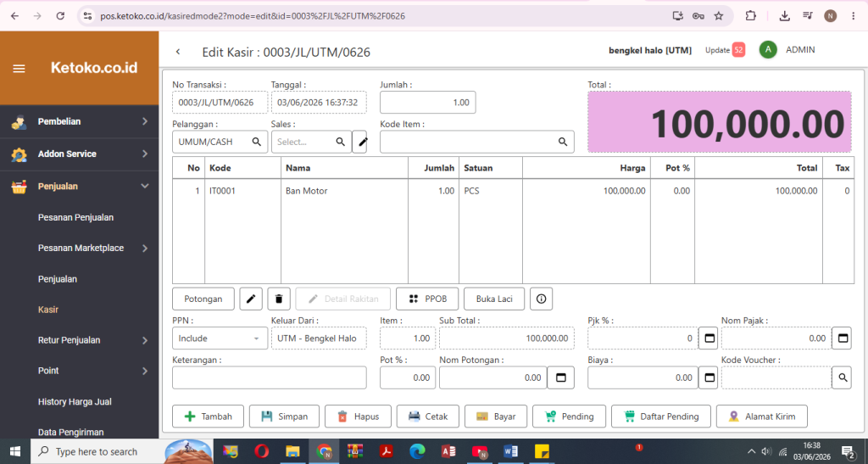Click the pencil edit-row icon beside Potongan button
Viewport: 868px width, 464px height.
(251, 299)
